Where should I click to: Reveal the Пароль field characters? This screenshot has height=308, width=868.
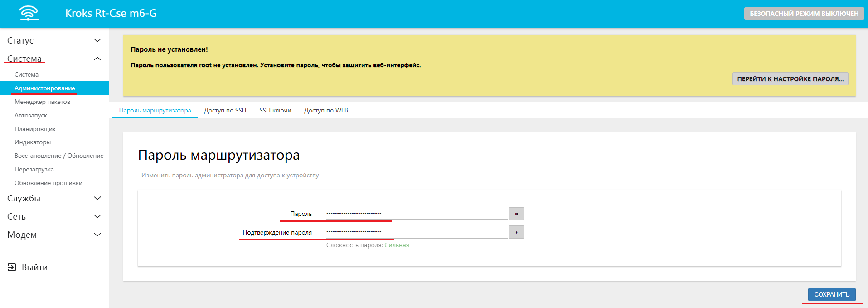(516, 214)
